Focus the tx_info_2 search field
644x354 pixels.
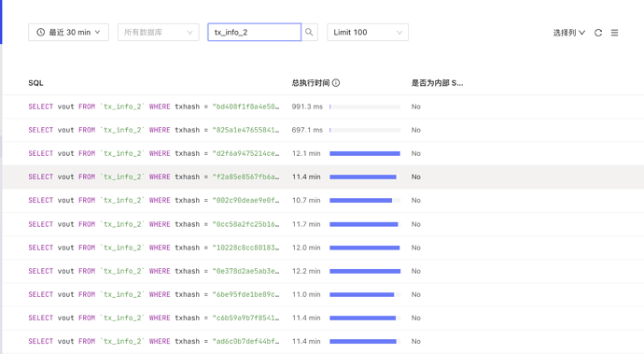[x=254, y=32]
